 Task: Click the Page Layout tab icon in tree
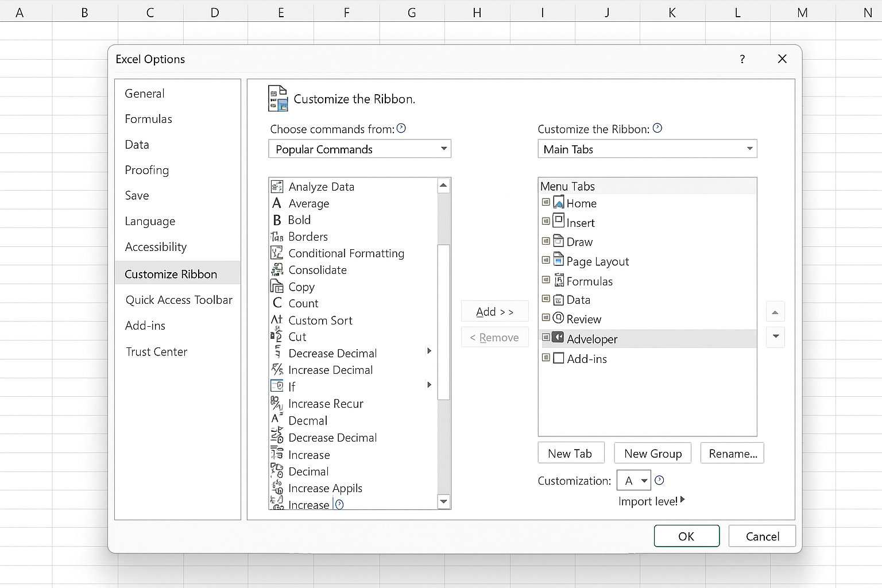point(559,259)
